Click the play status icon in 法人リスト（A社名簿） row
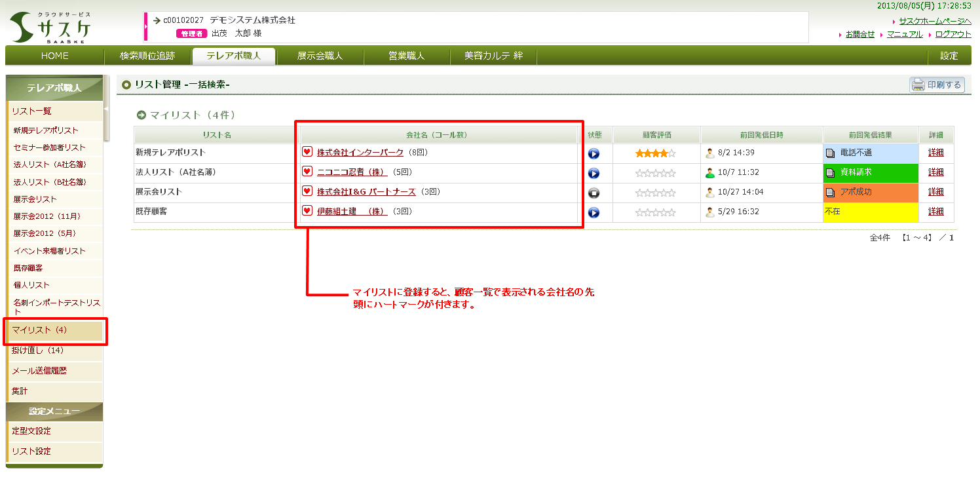The height and width of the screenshot is (479, 980). [x=594, y=174]
